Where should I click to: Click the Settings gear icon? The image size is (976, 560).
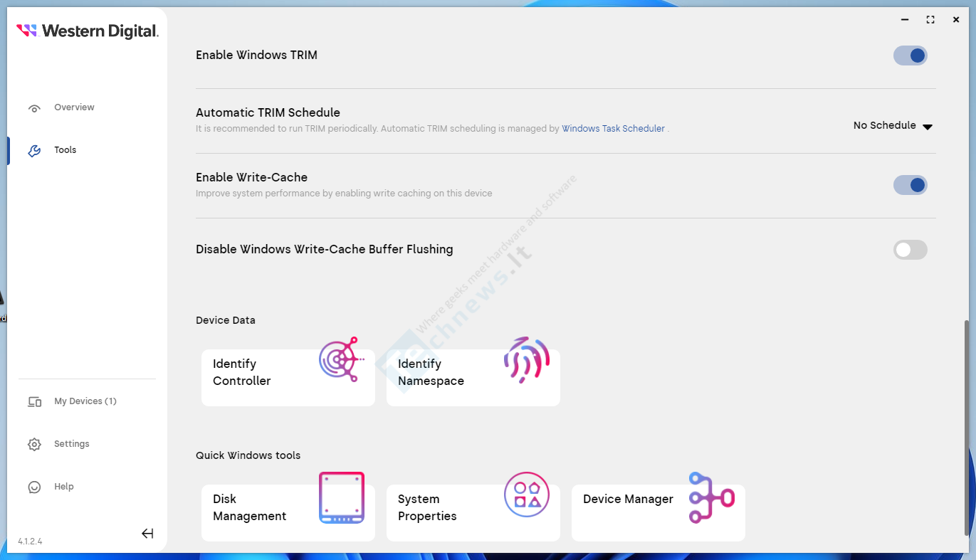click(34, 445)
